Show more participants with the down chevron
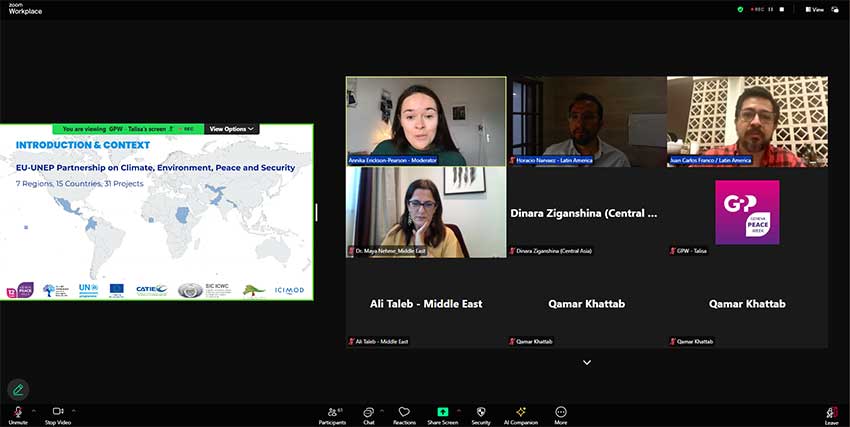Image resolution: width=850 pixels, height=427 pixels. tap(587, 362)
